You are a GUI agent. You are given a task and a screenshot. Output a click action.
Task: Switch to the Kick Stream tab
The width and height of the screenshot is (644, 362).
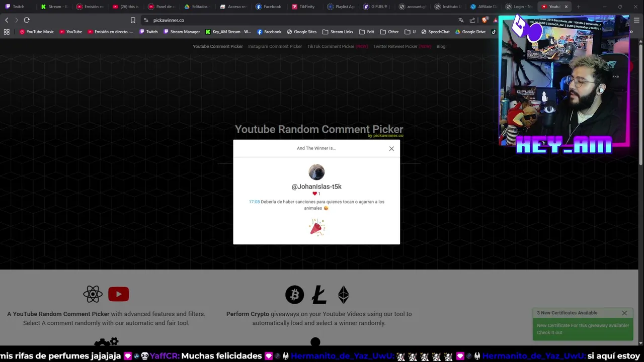click(x=54, y=7)
